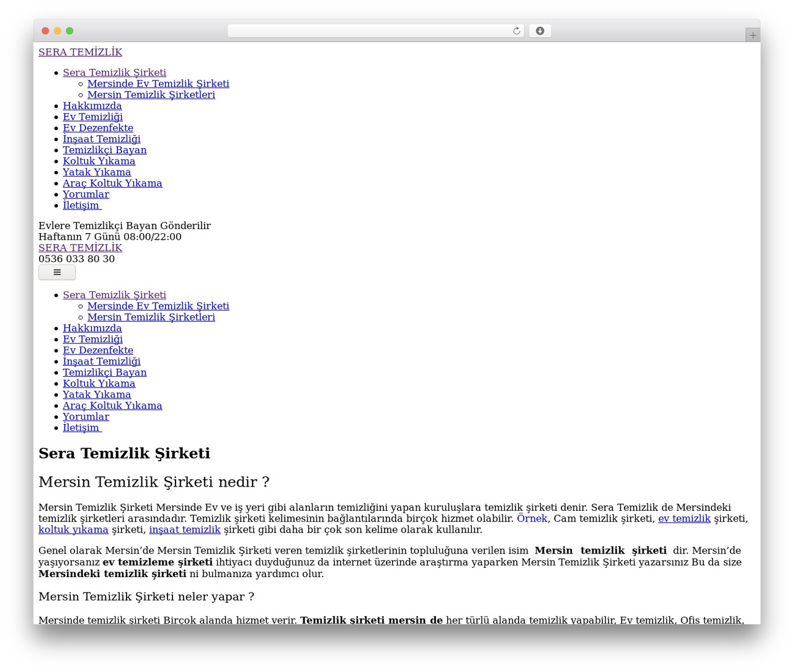Image resolution: width=794 pixels, height=672 pixels.
Task: Click heading Mersin Temizlik Şirketi nedir ?
Action: [x=154, y=482]
